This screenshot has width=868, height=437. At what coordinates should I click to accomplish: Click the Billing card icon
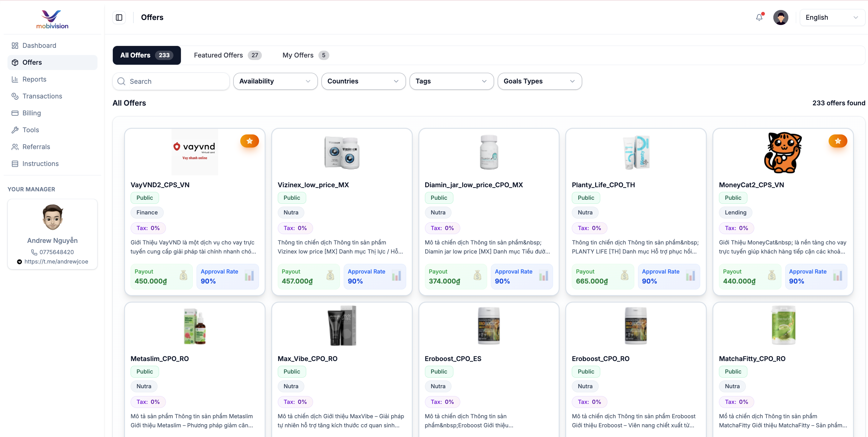pos(15,113)
